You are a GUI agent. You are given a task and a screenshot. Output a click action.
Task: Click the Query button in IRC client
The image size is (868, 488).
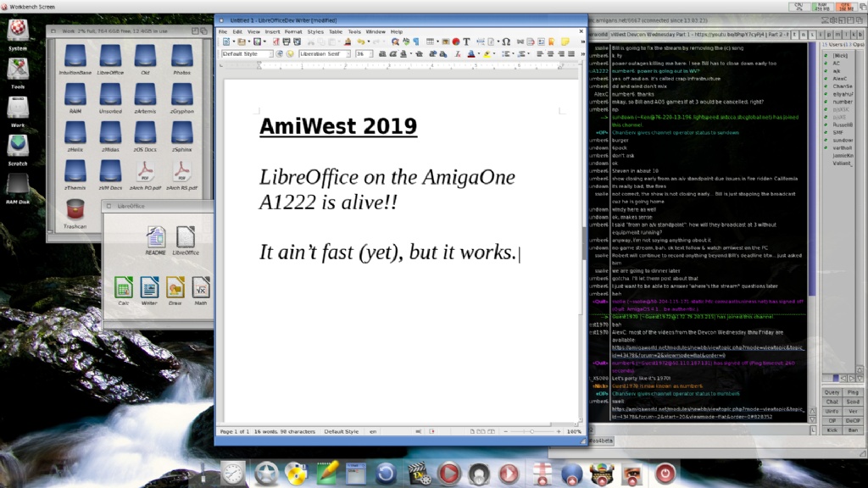coord(832,392)
